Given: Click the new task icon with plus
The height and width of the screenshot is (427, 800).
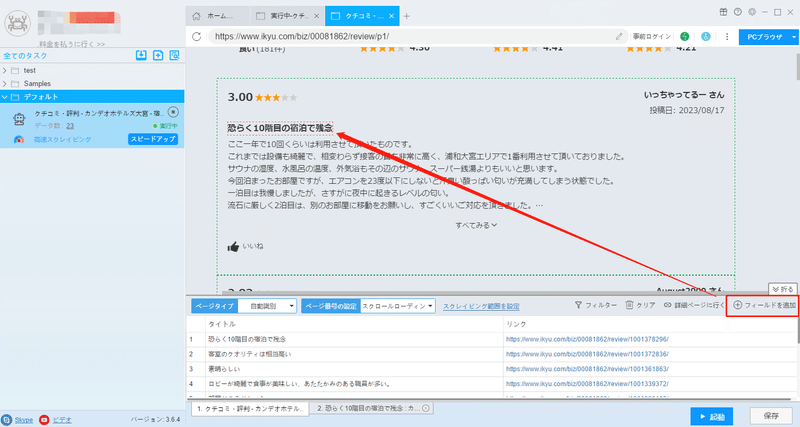Looking at the screenshot, I should tap(158, 55).
